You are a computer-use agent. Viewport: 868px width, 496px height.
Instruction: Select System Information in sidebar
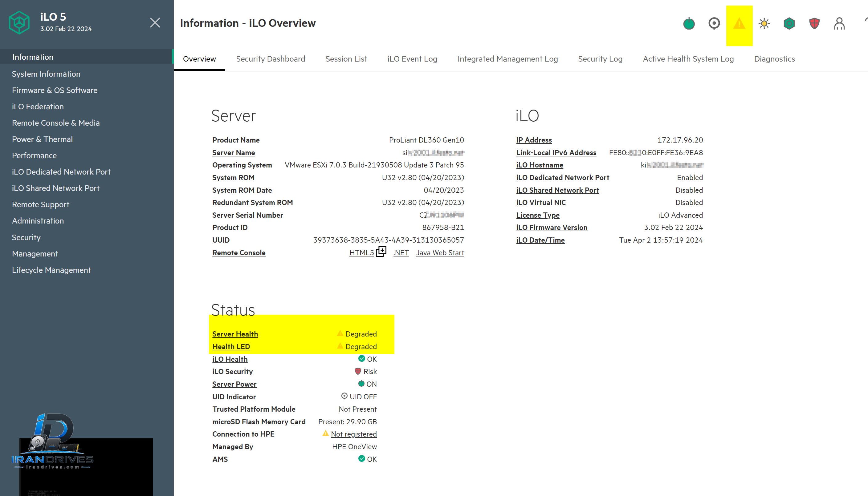pos(46,74)
